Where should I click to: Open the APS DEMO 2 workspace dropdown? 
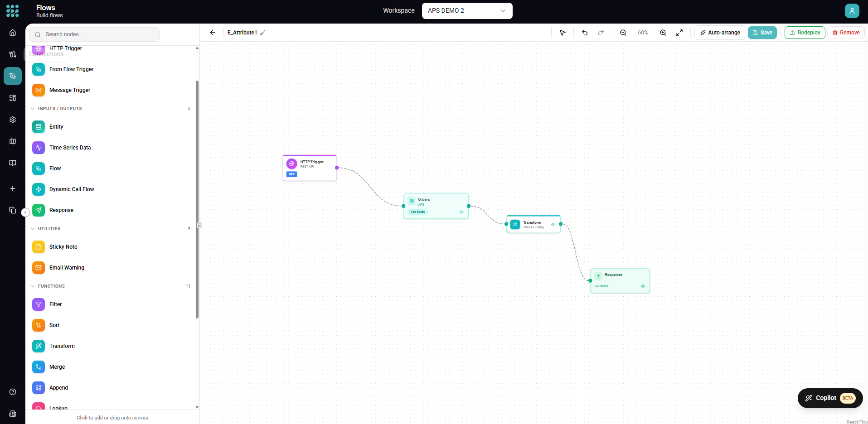467,11
